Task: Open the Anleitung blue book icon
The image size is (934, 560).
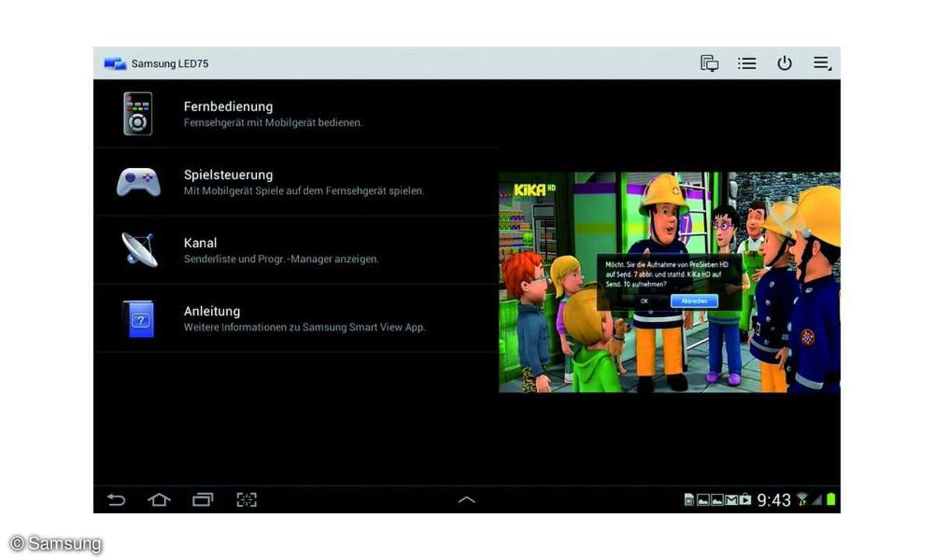Action: (139, 318)
